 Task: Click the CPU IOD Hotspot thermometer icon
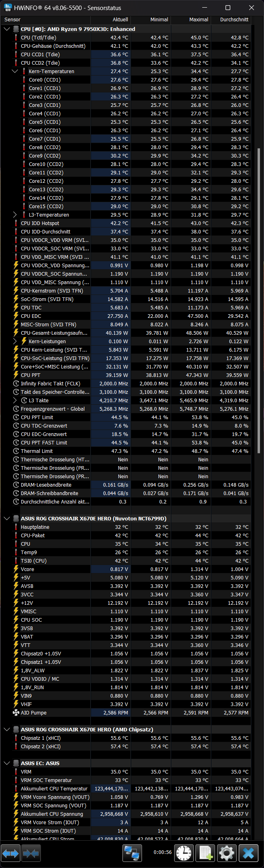(x=16, y=223)
